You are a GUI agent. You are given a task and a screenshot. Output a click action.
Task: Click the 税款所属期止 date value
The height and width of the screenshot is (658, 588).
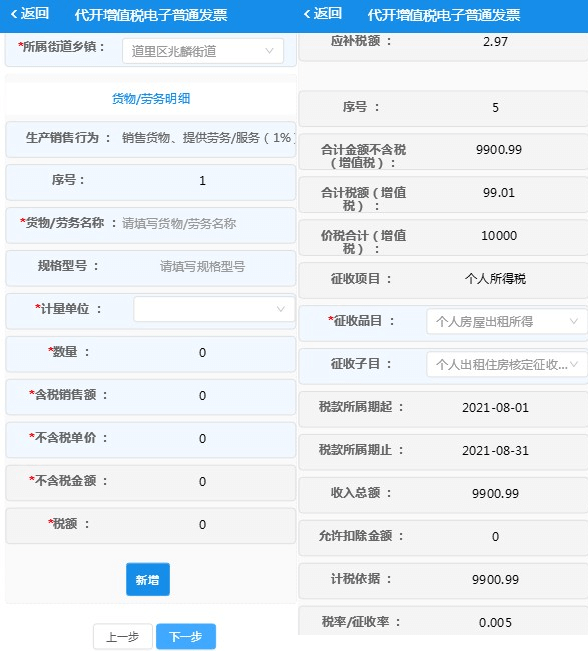pyautogui.click(x=495, y=450)
